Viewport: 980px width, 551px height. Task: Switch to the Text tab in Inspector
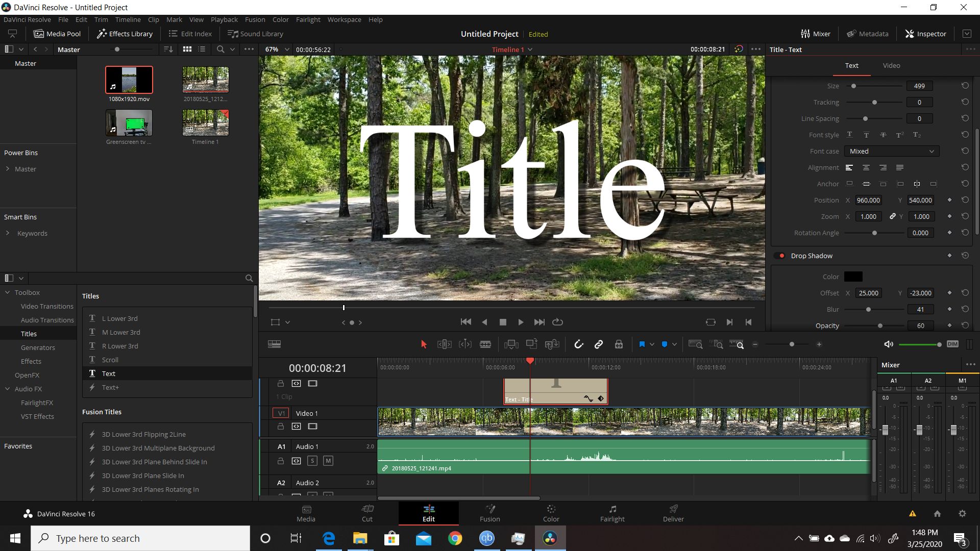pyautogui.click(x=851, y=65)
